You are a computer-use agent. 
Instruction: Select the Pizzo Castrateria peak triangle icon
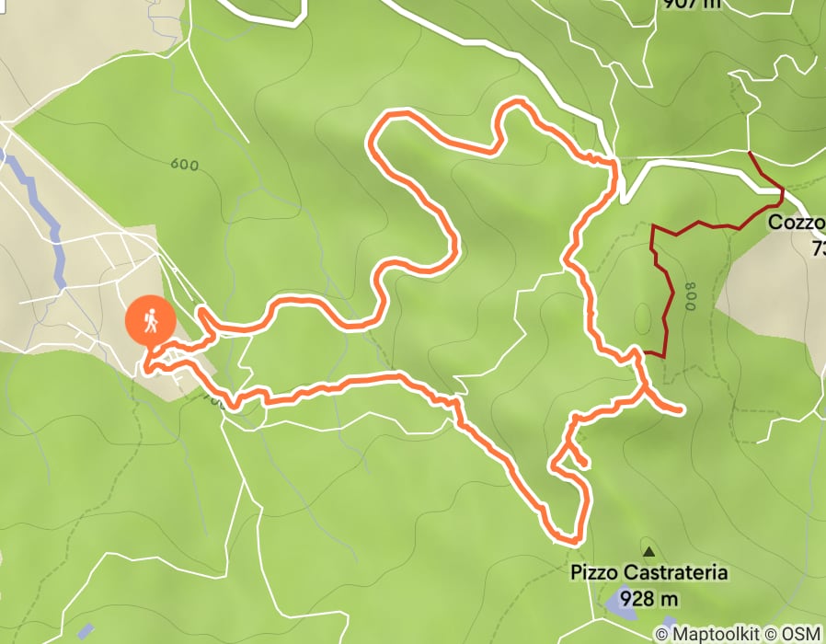[649, 552]
